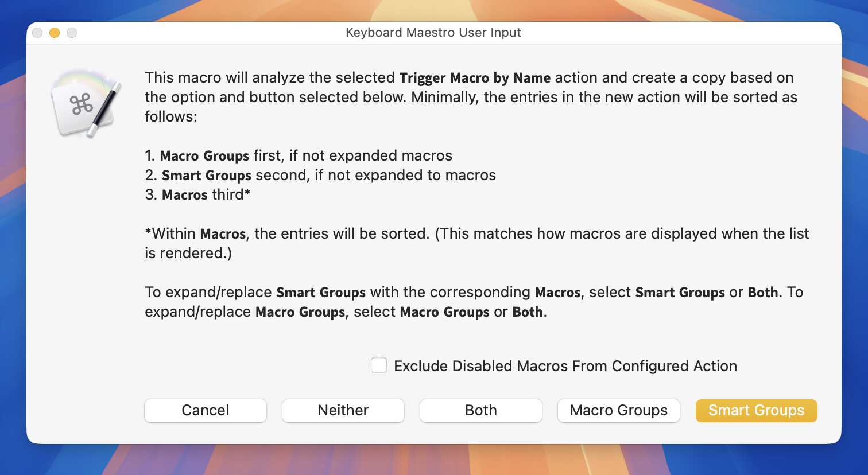Screen dimensions: 868x475
Task: Click the line "2. Smart Groups second, if not expanded to macros"
Action: point(320,175)
